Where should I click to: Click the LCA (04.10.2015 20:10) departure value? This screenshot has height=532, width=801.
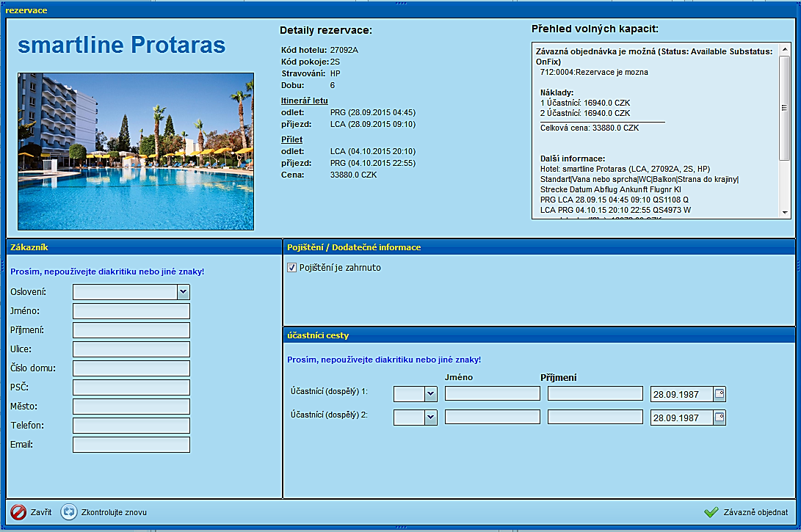[x=373, y=151]
